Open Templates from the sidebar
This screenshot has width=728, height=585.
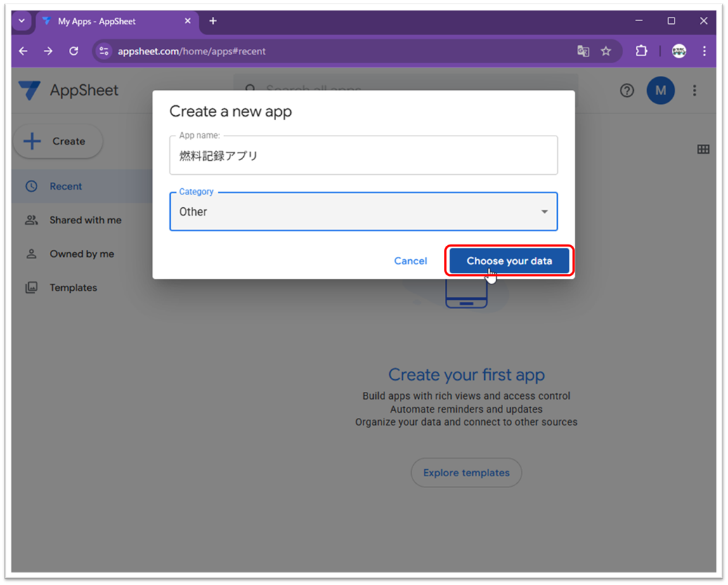(73, 287)
